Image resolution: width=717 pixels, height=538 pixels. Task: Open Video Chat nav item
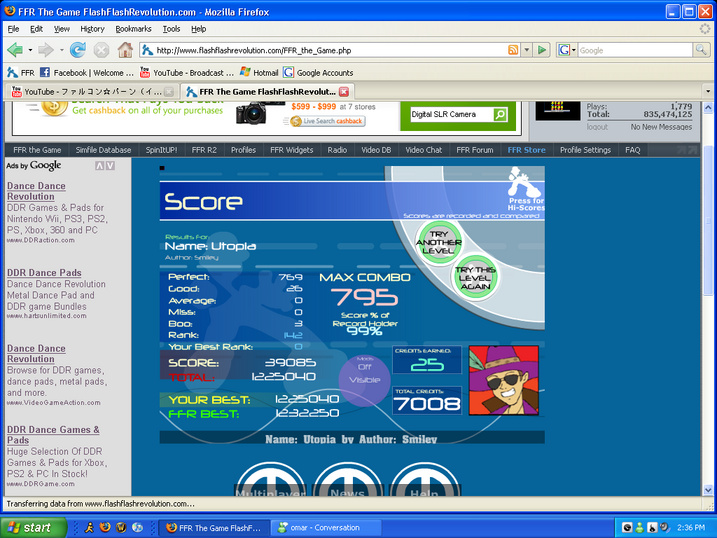click(423, 150)
